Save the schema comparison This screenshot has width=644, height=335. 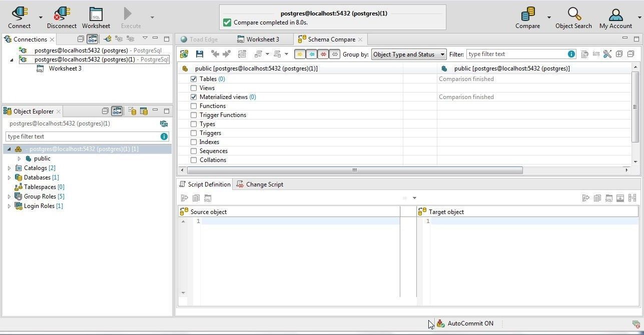(199, 54)
